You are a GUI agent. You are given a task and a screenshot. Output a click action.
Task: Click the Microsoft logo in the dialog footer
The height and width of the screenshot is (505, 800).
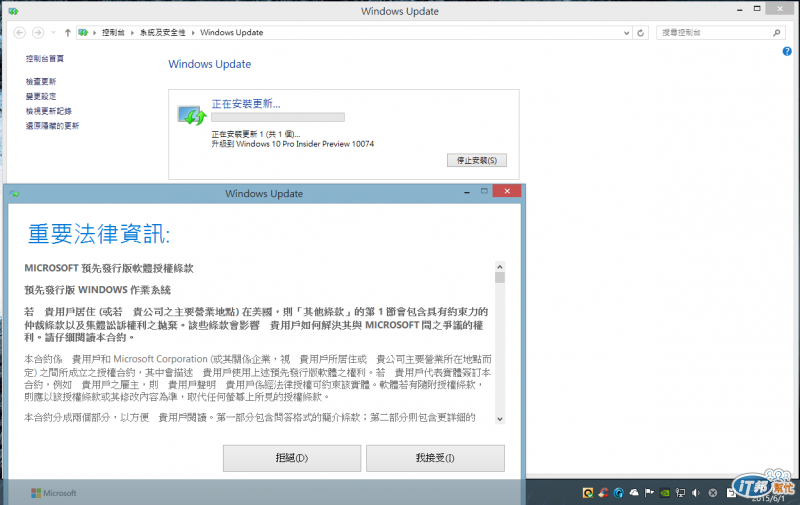coord(54,493)
